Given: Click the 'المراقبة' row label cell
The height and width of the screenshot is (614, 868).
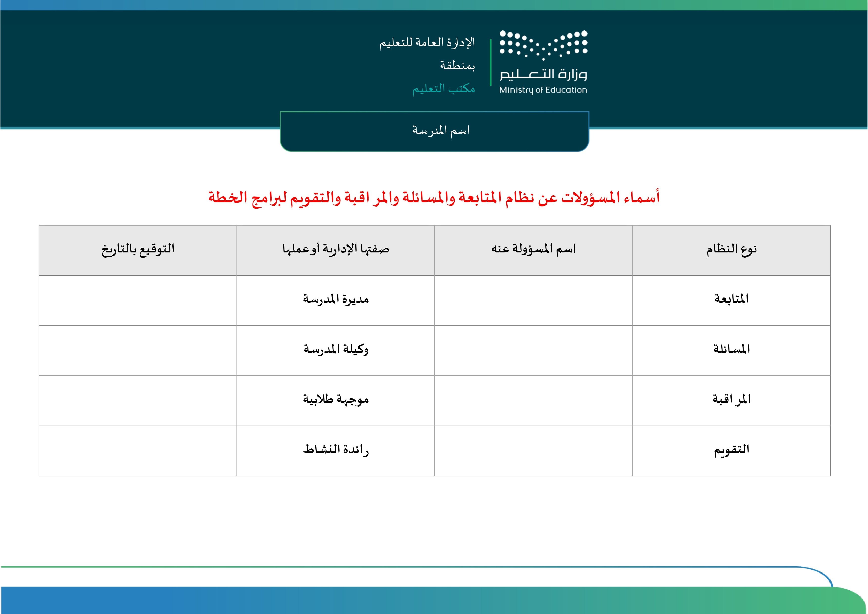Looking at the screenshot, I should click(731, 400).
